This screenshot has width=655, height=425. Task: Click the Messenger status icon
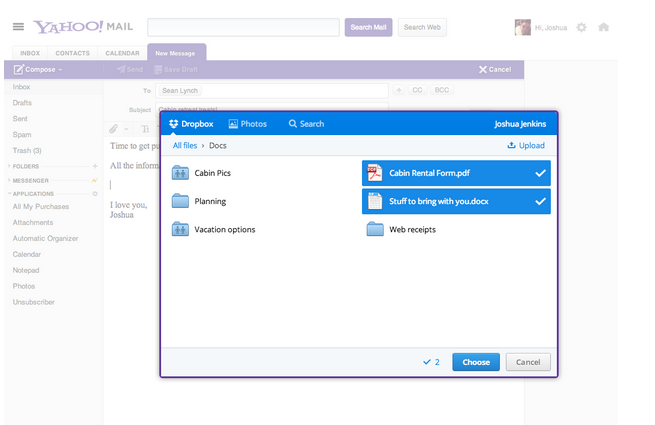[x=95, y=181]
